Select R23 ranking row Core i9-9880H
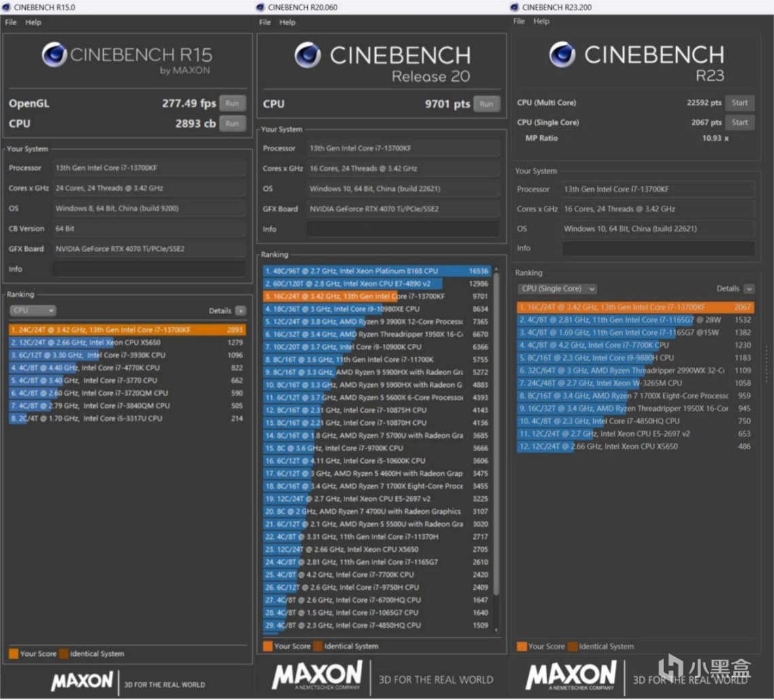The height and width of the screenshot is (700, 774). coord(636,358)
